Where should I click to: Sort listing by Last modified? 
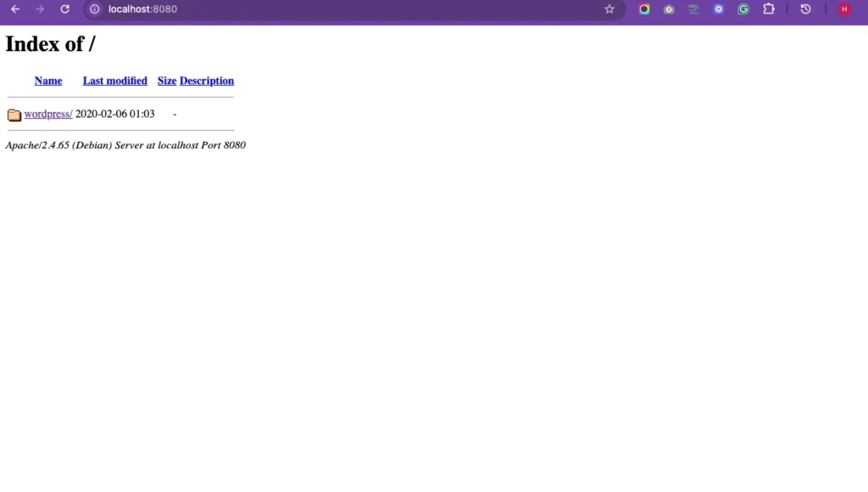tap(114, 81)
